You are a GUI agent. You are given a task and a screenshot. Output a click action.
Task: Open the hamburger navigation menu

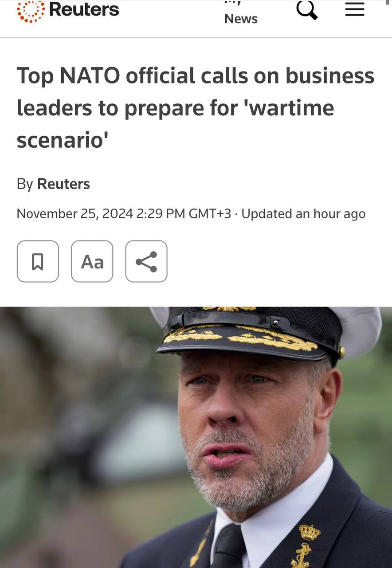tap(355, 9)
